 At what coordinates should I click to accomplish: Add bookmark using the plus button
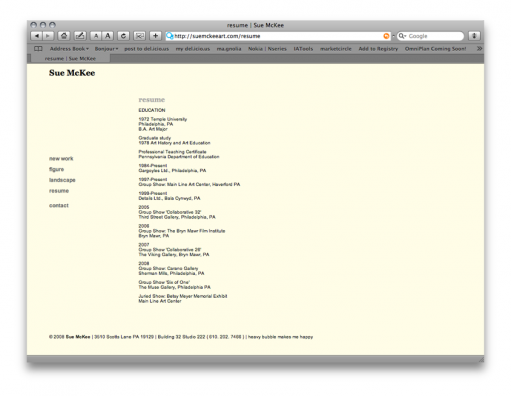point(155,36)
